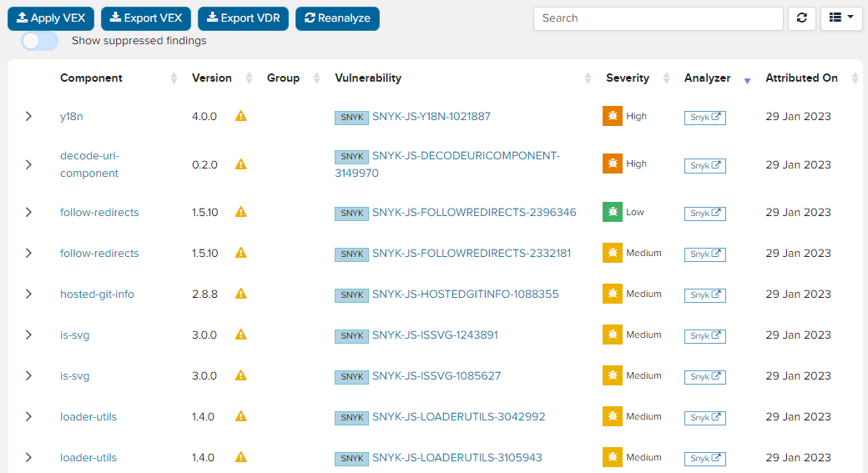Image resolution: width=868 pixels, height=473 pixels.
Task: Click Medium severity icon for SNYK-JS-FOLLOWREDIRECTS-2332181
Action: click(x=613, y=253)
